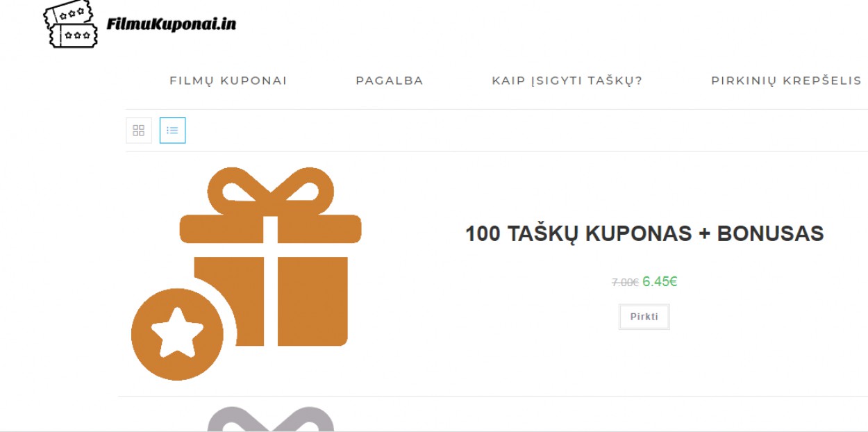This screenshot has height=432, width=868.
Task: Click the FilmuKuponai.in site name text
Action: point(171,24)
